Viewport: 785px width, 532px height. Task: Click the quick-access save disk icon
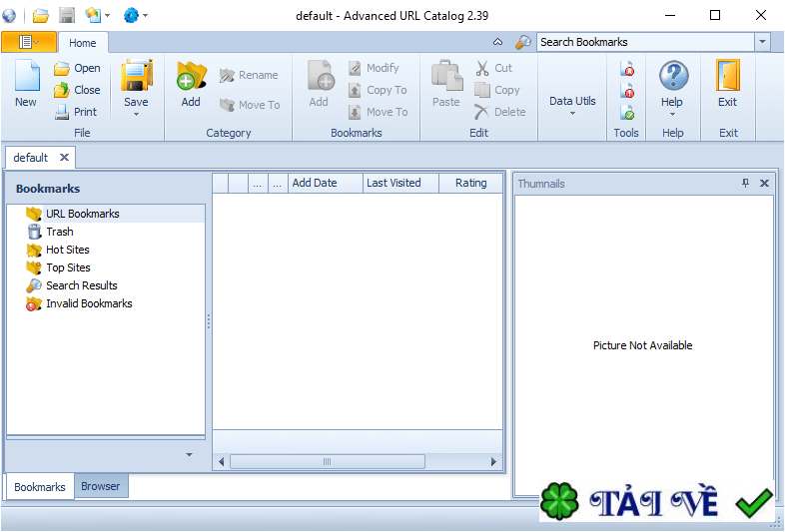pyautogui.click(x=67, y=16)
